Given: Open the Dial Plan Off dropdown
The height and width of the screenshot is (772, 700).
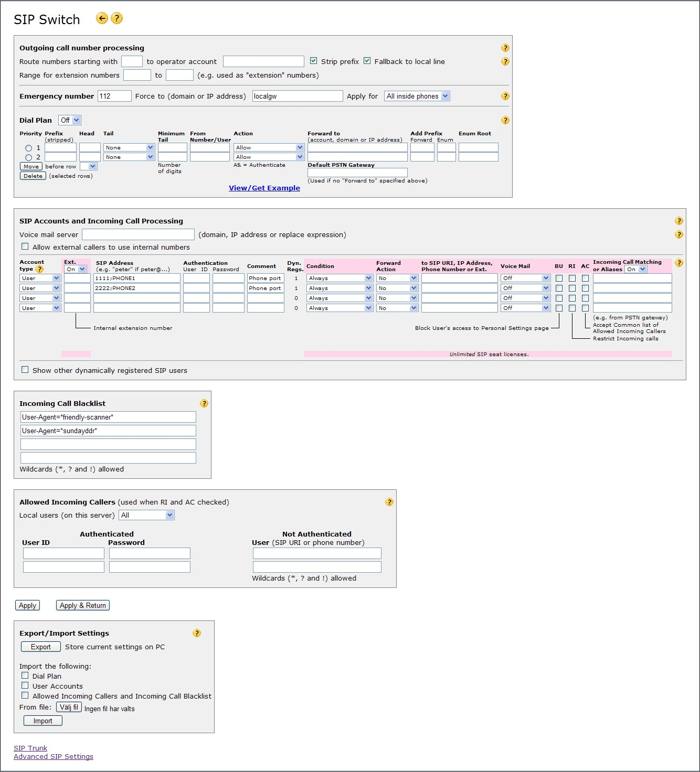Looking at the screenshot, I should [x=69, y=120].
